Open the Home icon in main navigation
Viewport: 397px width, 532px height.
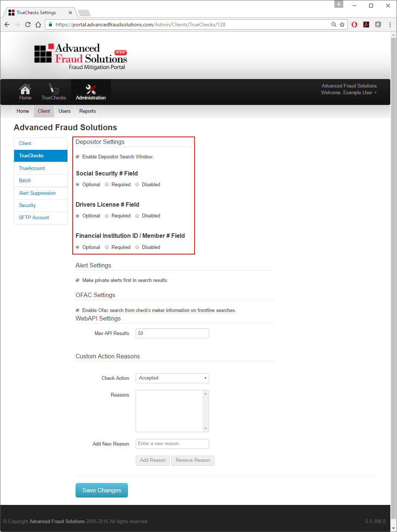(25, 89)
